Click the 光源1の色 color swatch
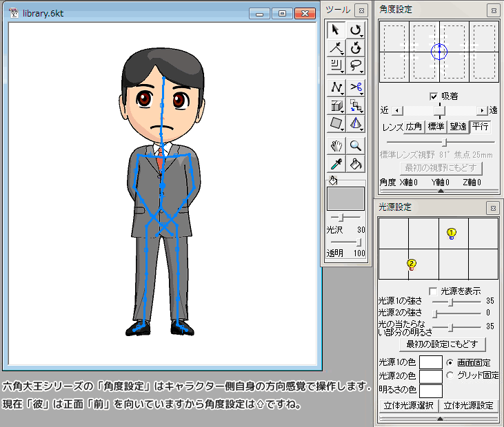This screenshot has height=427, width=504. click(x=431, y=362)
